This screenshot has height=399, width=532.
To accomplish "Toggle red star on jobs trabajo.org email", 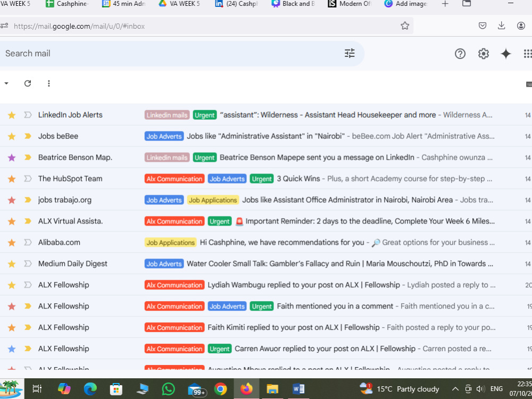I will (12, 200).
